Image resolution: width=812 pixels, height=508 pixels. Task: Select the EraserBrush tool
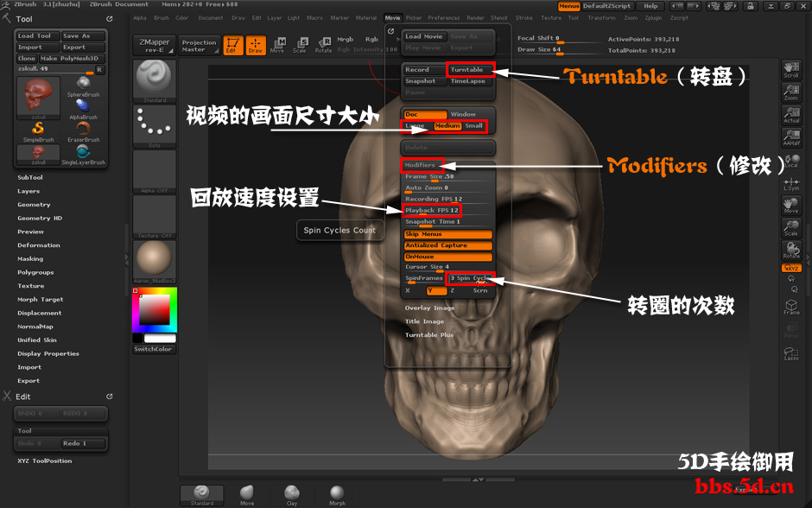coord(84,131)
